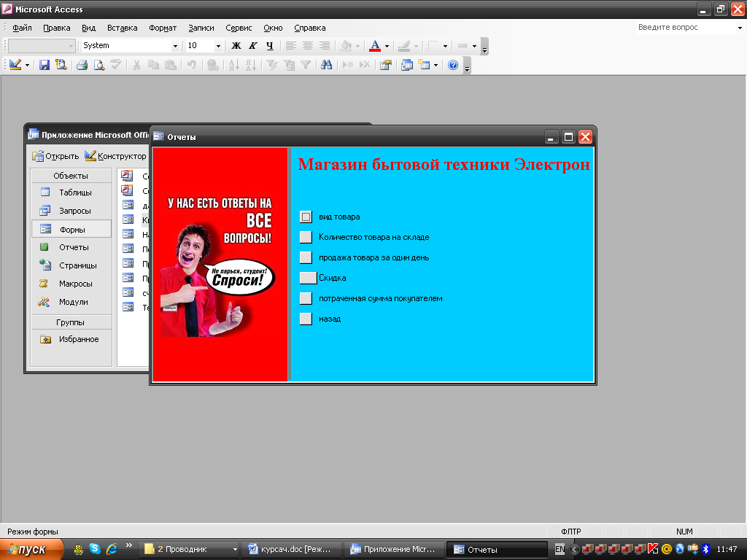Click the button next to 'вид товара'
The height and width of the screenshot is (560, 747).
[306, 217]
